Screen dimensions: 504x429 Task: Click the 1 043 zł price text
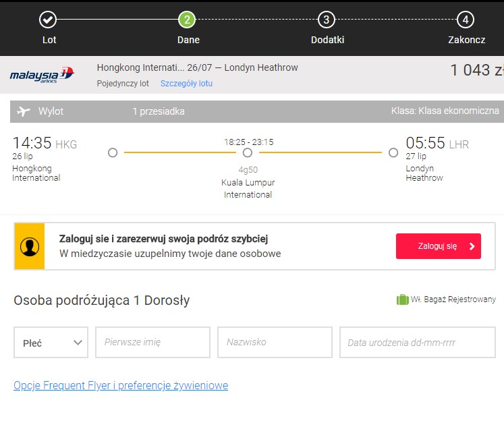[477, 70]
